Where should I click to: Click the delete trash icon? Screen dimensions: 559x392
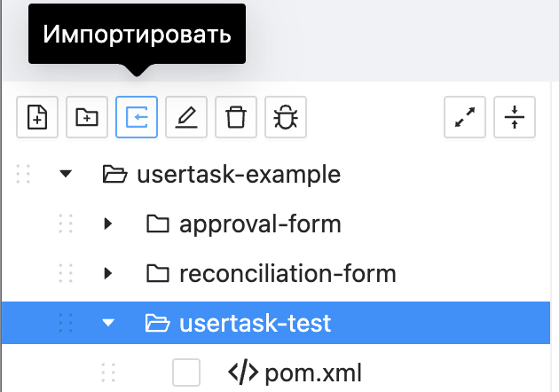click(236, 118)
